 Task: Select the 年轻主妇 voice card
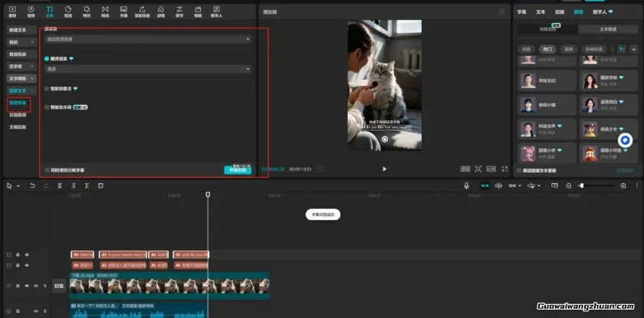pyautogui.click(x=547, y=80)
